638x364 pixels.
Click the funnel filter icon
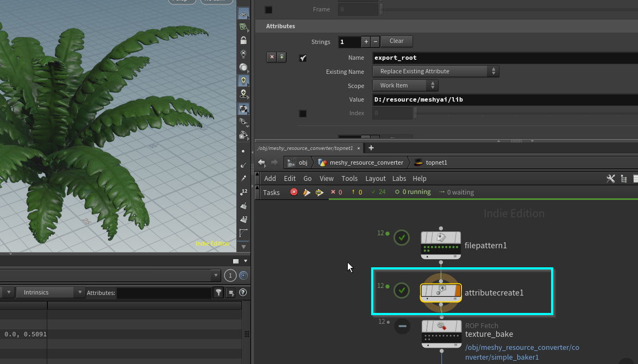pos(218,292)
